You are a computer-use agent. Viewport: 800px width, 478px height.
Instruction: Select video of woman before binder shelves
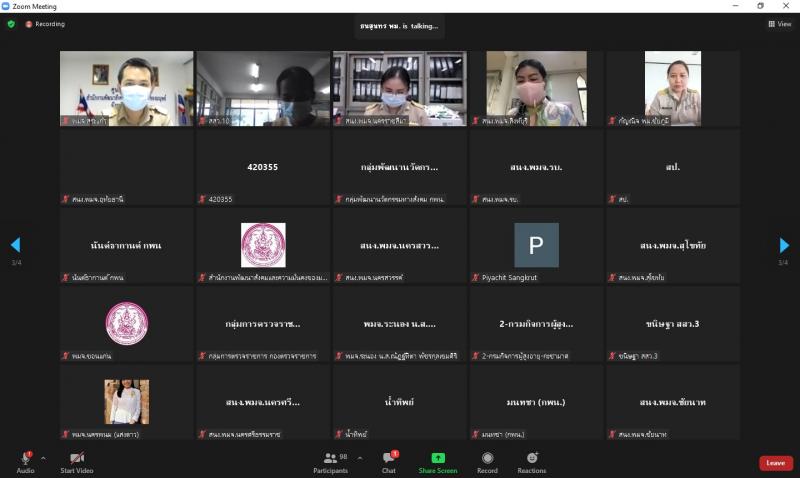coord(400,88)
